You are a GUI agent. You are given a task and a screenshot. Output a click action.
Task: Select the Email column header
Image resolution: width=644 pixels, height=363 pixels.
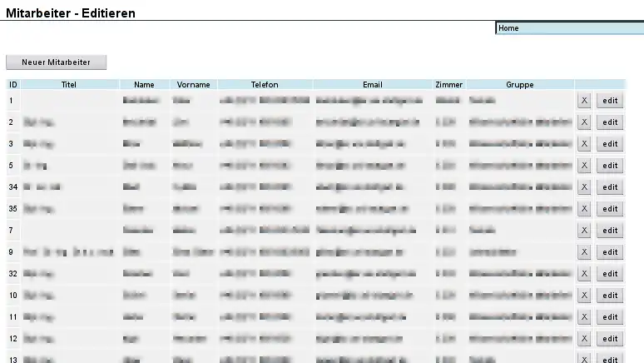point(373,85)
